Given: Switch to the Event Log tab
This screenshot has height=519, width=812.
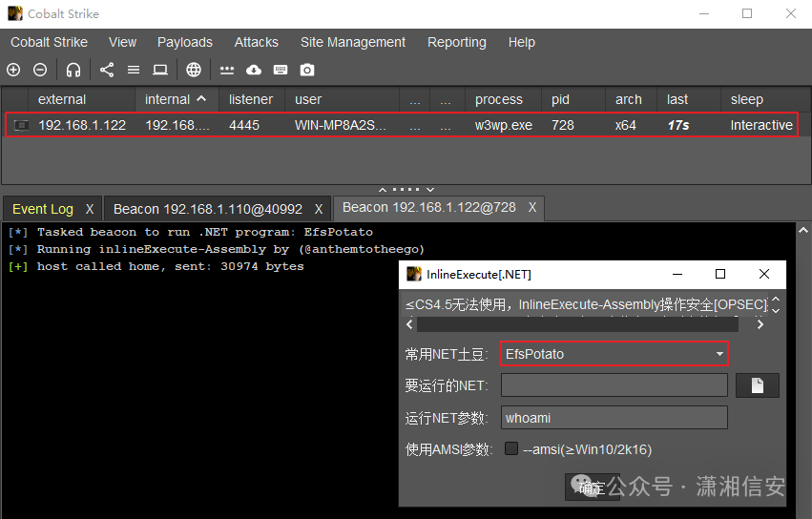Looking at the screenshot, I should pos(43,209).
